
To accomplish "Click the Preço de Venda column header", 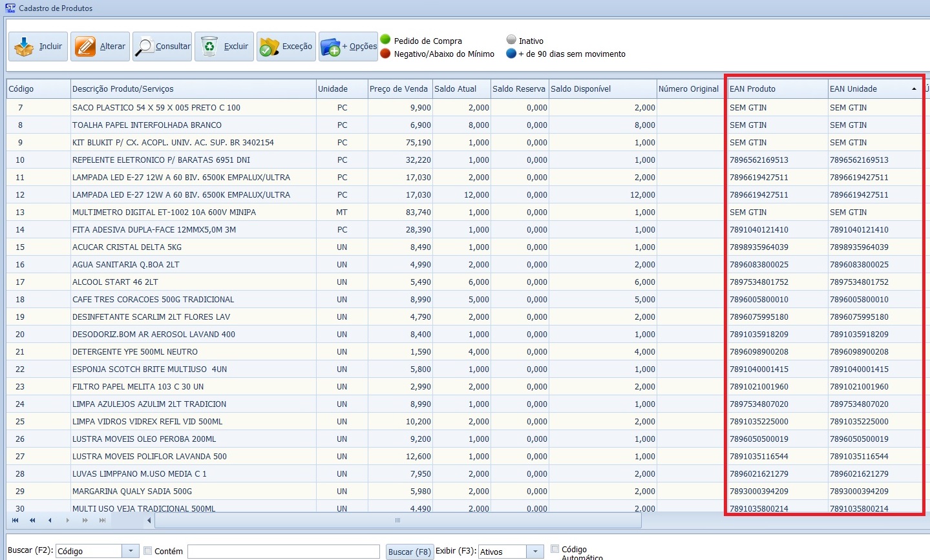I will point(399,89).
